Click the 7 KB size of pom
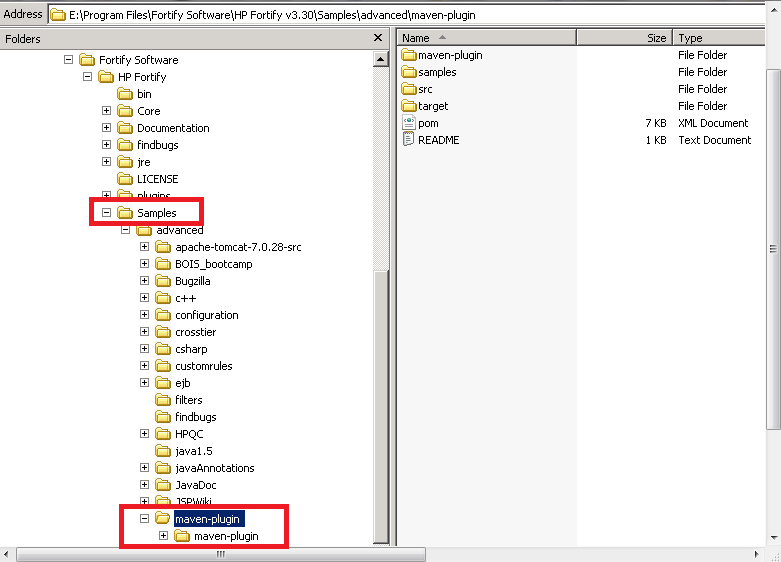The height and width of the screenshot is (562, 781). click(655, 123)
